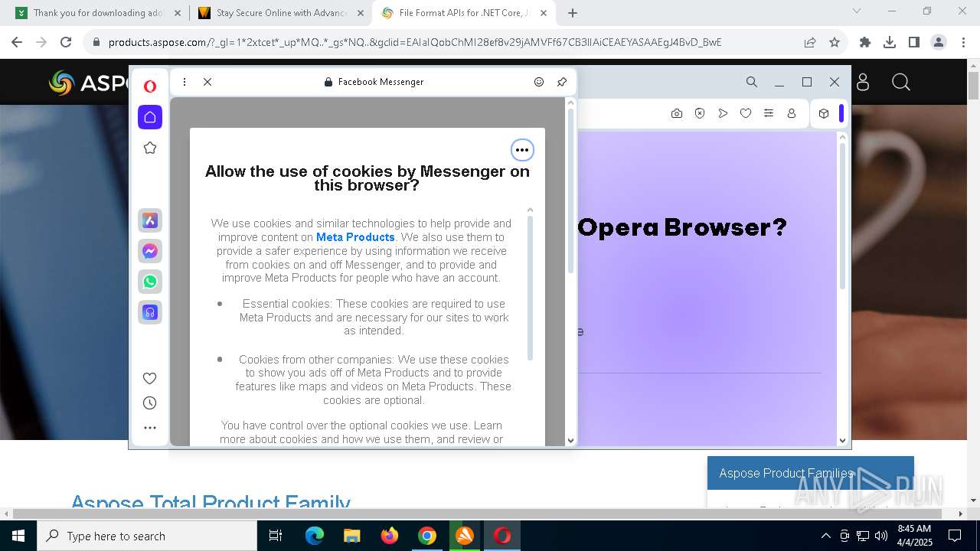Open the Aria AI sidebar icon
The image size is (980, 551).
pos(150,220)
